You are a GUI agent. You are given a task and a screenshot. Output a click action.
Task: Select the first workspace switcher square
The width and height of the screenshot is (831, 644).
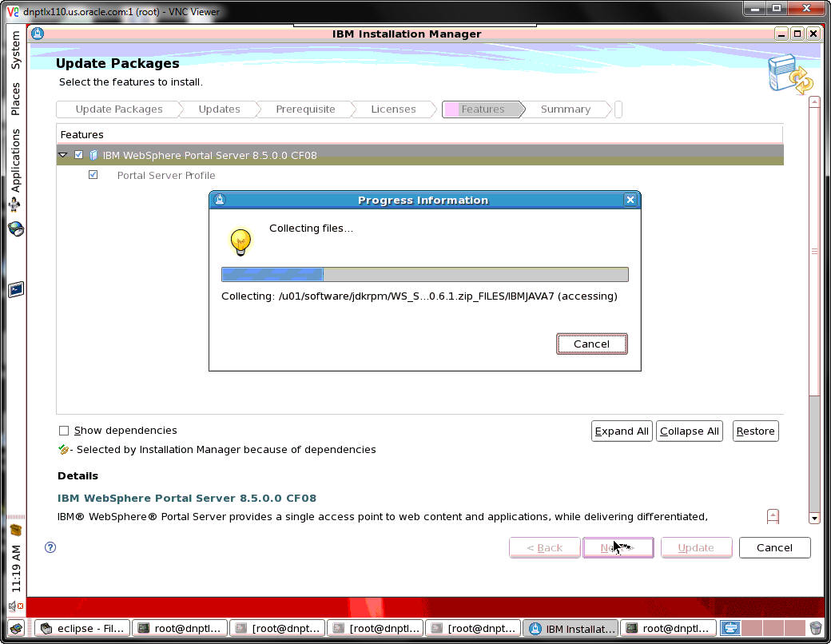click(730, 628)
